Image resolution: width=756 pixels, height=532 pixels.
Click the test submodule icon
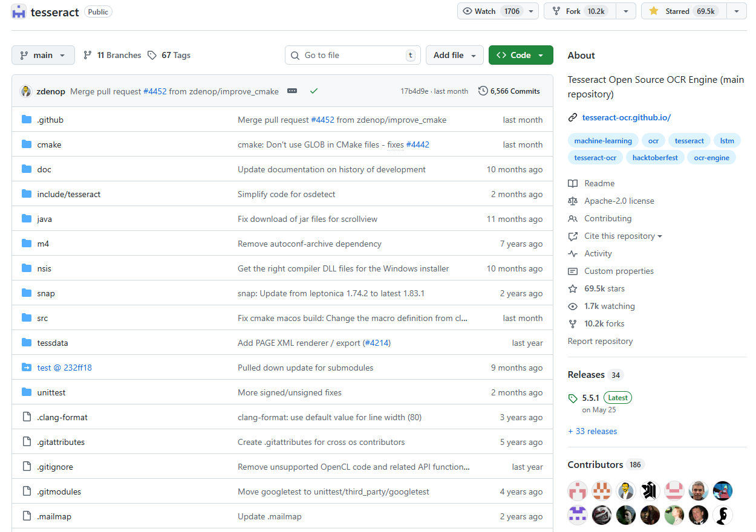coord(27,368)
